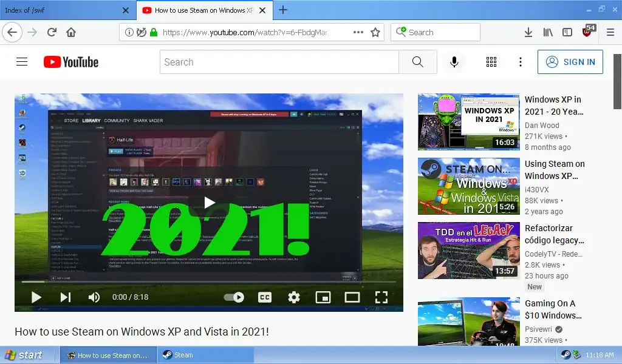Open Firefox hamburger menu
Screen dimensions: 622x364
[610, 32]
